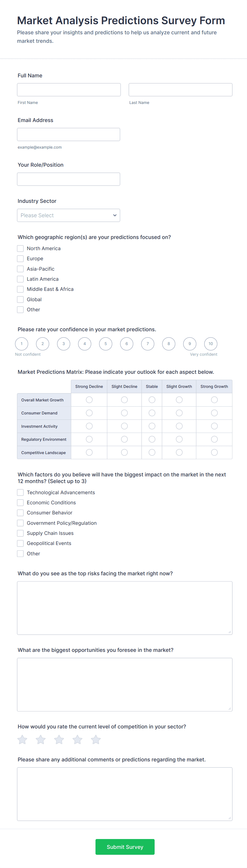Click the Submit Survey button
247x868 pixels.
pos(125,847)
